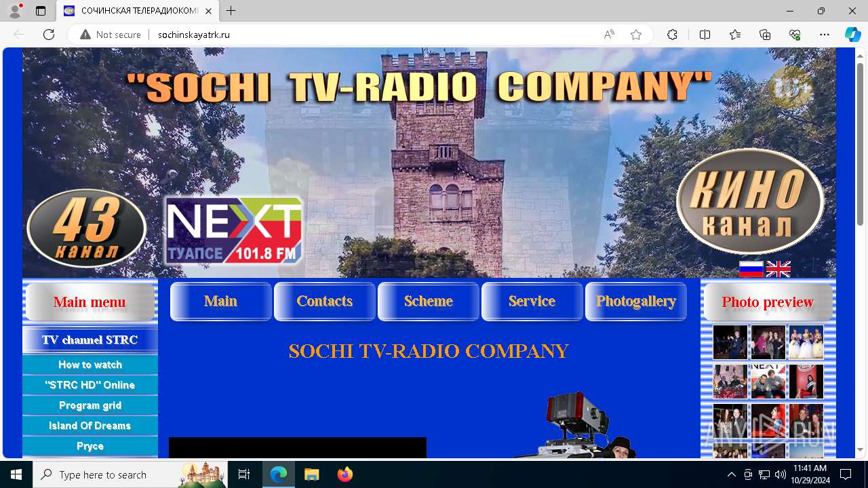The width and height of the screenshot is (868, 488).
Task: Click the taskbar search box
Action: click(130, 474)
